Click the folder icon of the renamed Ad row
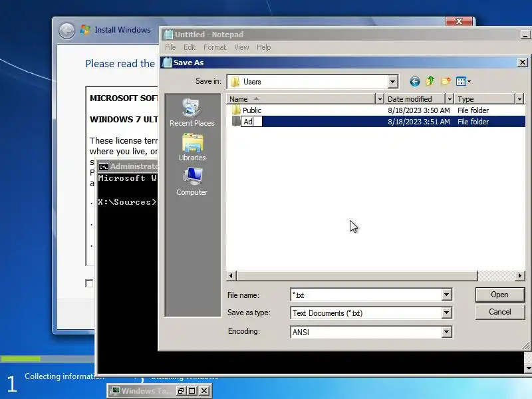The height and width of the screenshot is (399, 532). (x=236, y=122)
